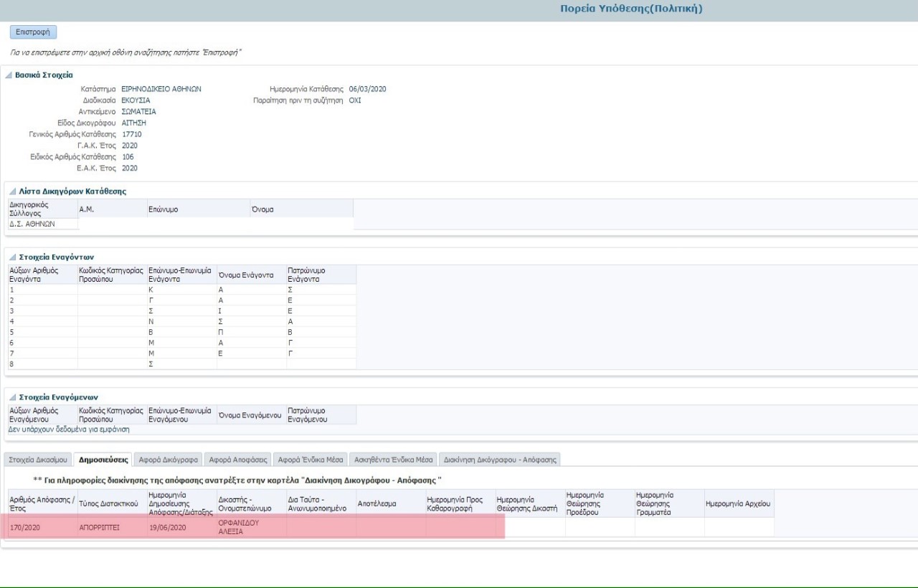The image size is (918, 588).
Task: Open the Αφορά Δικόγραφα tab
Action: (x=167, y=460)
